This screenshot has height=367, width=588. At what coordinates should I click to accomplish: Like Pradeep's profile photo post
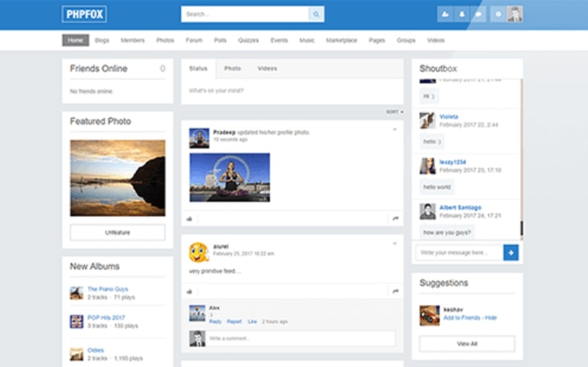click(190, 219)
